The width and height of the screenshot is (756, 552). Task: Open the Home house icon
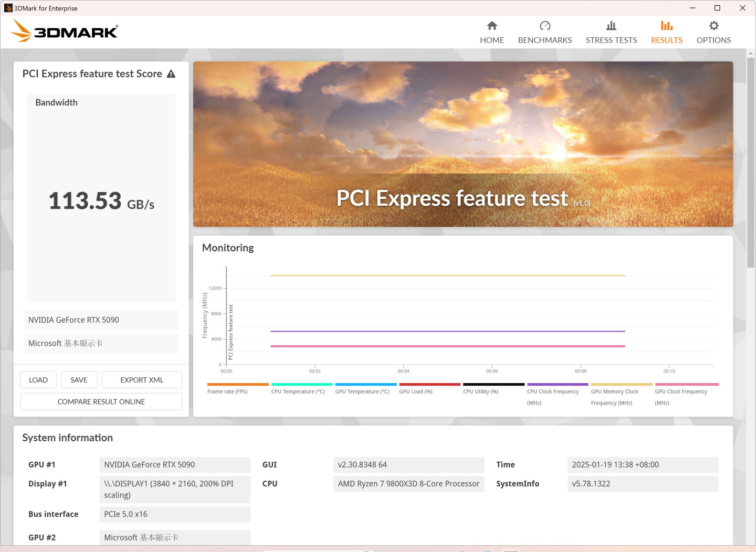pos(492,26)
